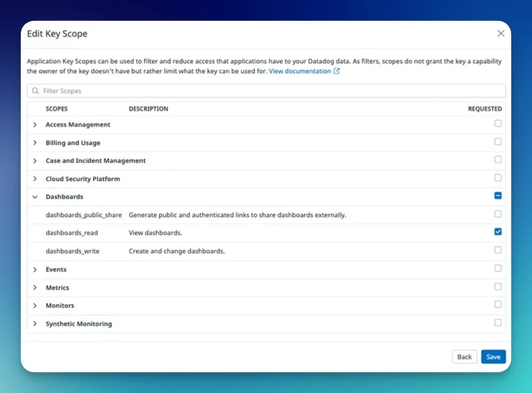The width and height of the screenshot is (532, 393).
Task: Click the DESCRIPTION column header
Action: coord(148,109)
